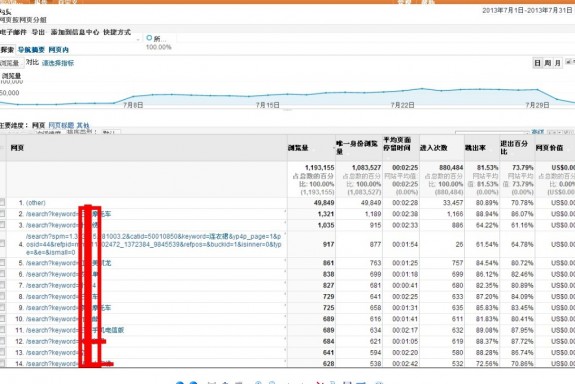
Task: Click 添加到信息中心 to add to dashboard
Action: pyautogui.click(x=75, y=32)
